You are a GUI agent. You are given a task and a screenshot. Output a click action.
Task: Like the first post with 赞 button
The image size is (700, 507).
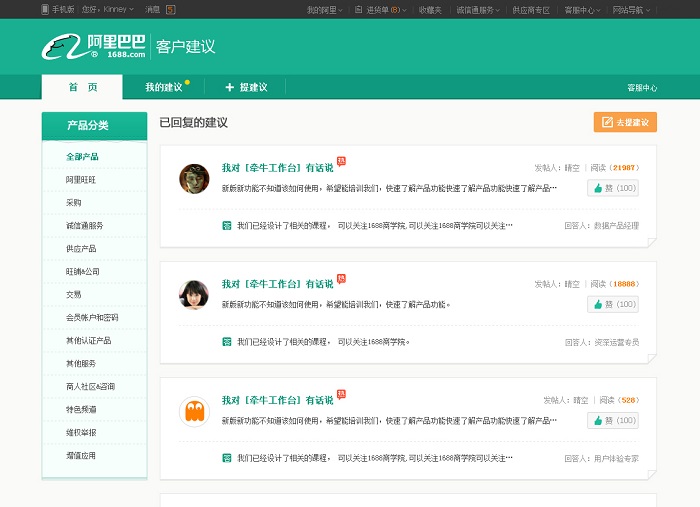(x=613, y=188)
